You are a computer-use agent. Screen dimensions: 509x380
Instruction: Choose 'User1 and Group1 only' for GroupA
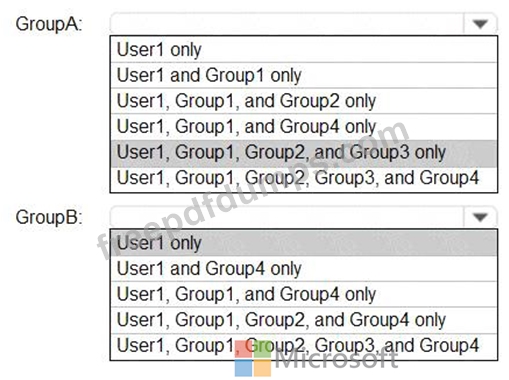[x=304, y=75]
